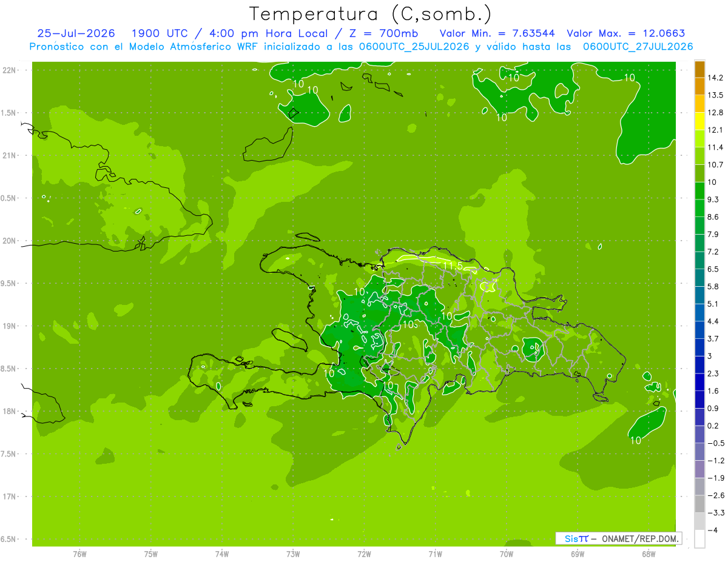Click the '73W' longitude axis label
728x562 pixels.
click(293, 554)
